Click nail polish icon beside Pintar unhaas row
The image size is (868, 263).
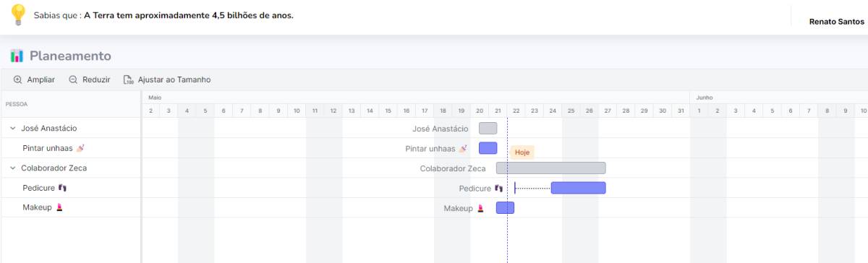pyautogui.click(x=80, y=147)
